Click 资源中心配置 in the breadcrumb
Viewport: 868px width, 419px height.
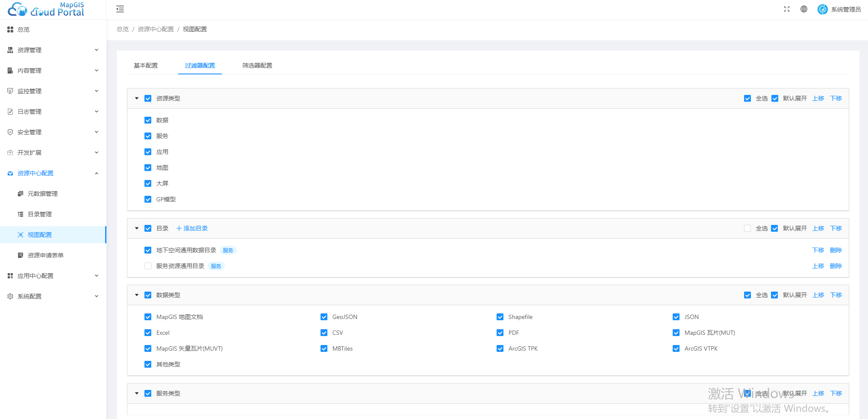[x=156, y=29]
